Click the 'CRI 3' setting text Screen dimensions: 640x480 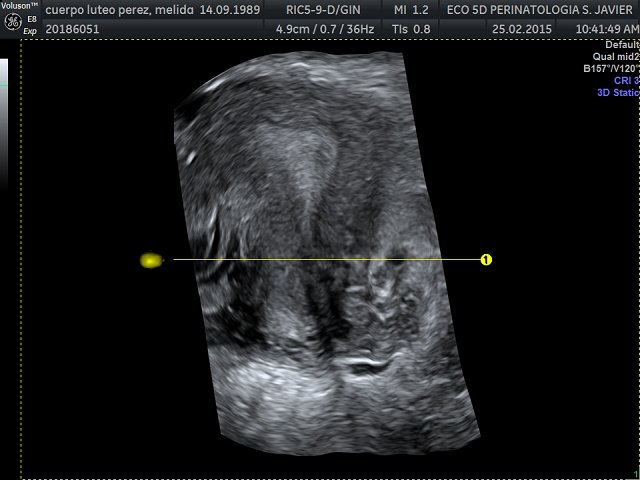click(627, 80)
